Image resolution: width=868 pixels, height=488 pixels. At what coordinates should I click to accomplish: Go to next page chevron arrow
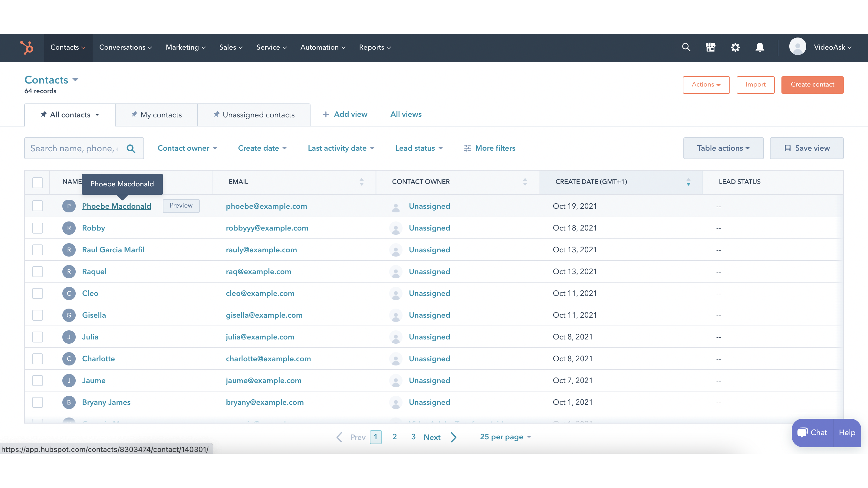[x=454, y=437]
